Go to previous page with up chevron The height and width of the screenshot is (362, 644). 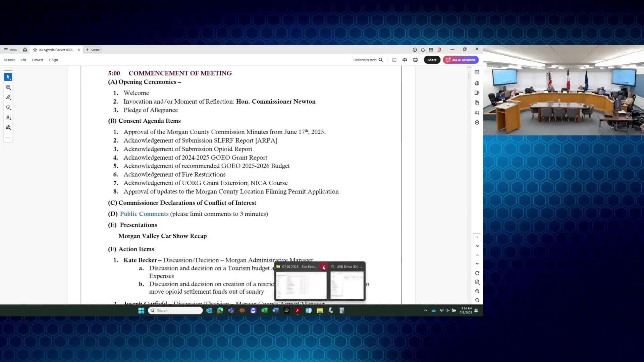click(x=477, y=255)
